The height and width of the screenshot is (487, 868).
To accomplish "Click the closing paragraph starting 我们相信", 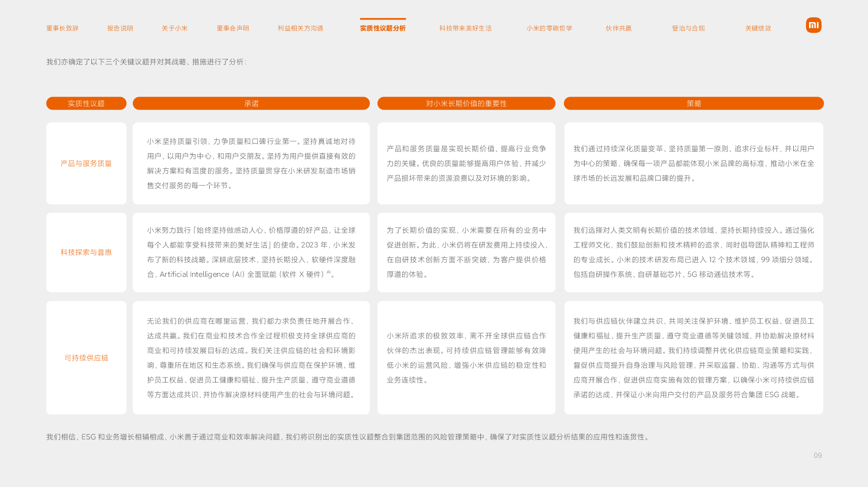I will (348, 437).
